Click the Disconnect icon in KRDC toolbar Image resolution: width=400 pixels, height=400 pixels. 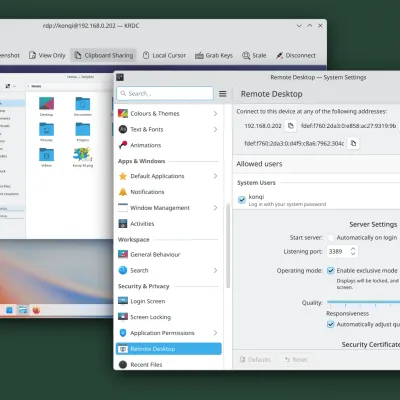279,55
